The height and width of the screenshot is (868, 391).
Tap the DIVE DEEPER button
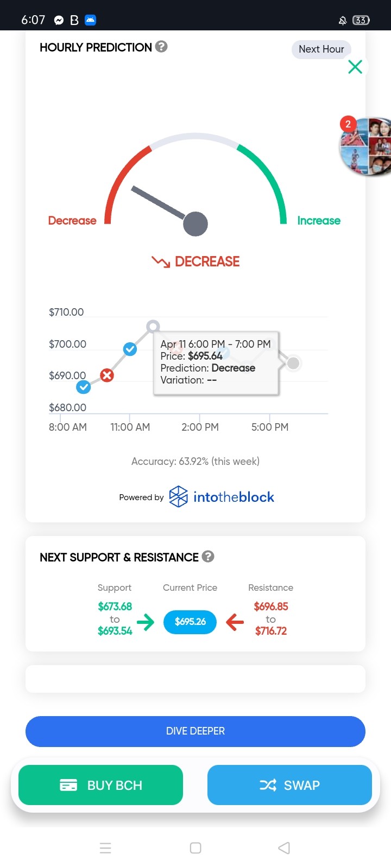[x=195, y=731]
